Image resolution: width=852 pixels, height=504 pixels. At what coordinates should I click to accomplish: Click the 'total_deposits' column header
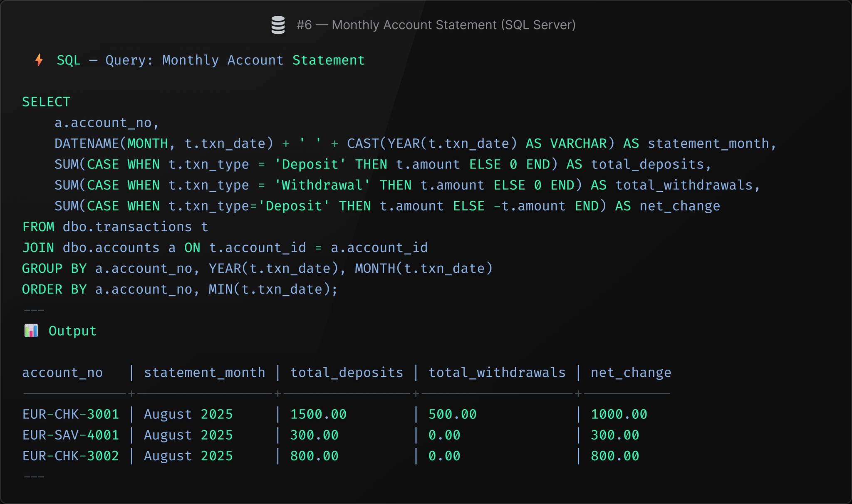347,373
